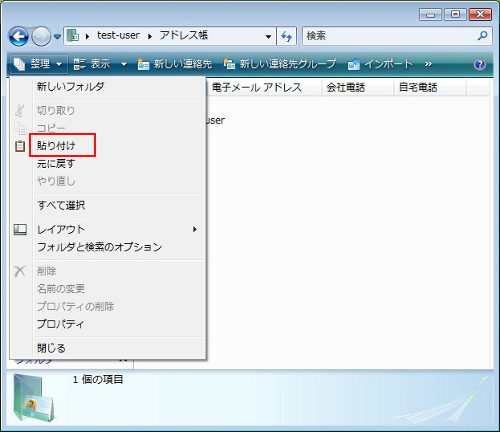Open the address bar history dropdown
Screen dimensions: 500x432
(x=268, y=36)
